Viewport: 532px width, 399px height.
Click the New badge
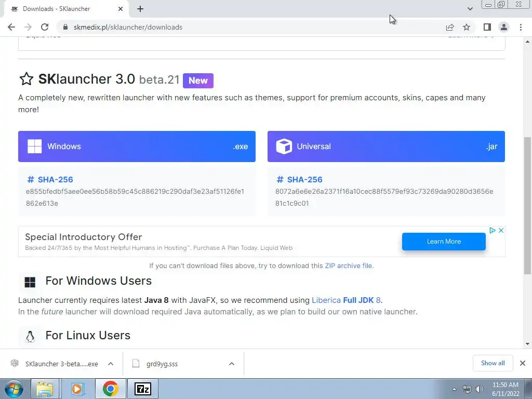pyautogui.click(x=198, y=81)
